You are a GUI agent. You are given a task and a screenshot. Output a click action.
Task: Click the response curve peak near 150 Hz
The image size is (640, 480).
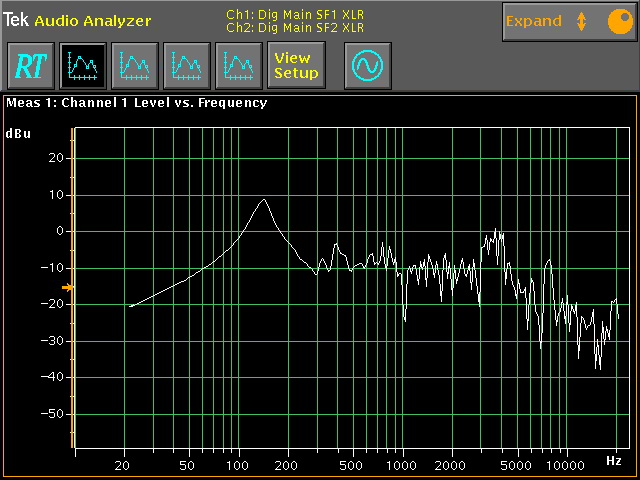coord(263,199)
